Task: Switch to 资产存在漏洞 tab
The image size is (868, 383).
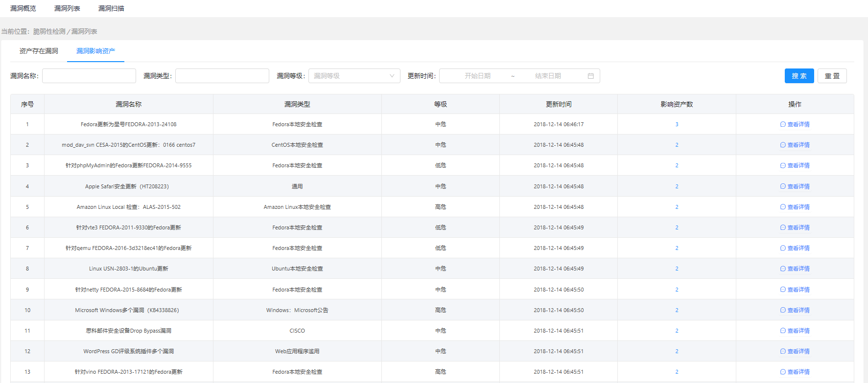Action: [x=39, y=51]
